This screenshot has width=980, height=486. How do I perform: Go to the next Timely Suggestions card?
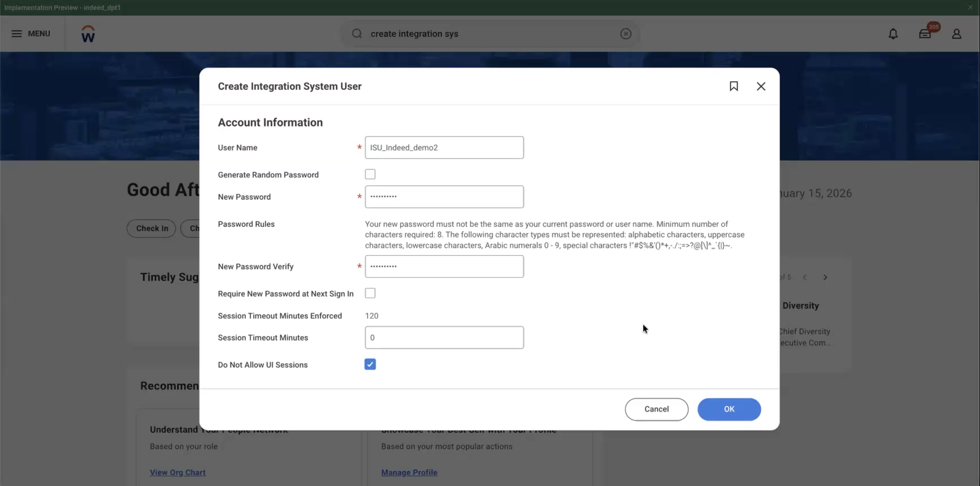pyautogui.click(x=825, y=277)
